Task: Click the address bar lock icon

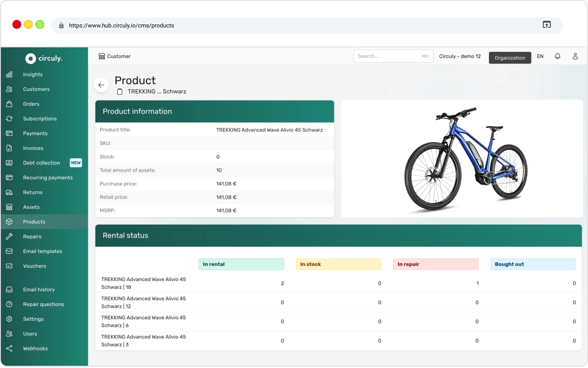Action: coord(61,25)
